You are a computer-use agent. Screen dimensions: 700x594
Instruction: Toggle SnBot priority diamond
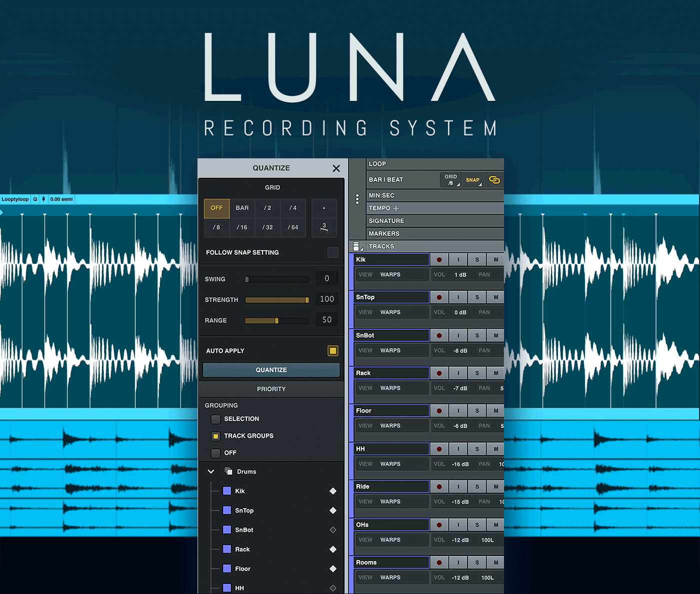point(333,530)
